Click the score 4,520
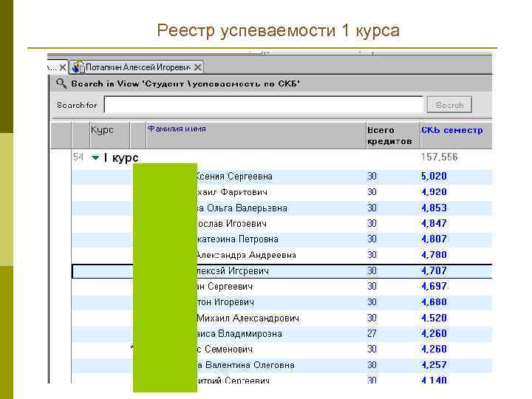 (434, 318)
